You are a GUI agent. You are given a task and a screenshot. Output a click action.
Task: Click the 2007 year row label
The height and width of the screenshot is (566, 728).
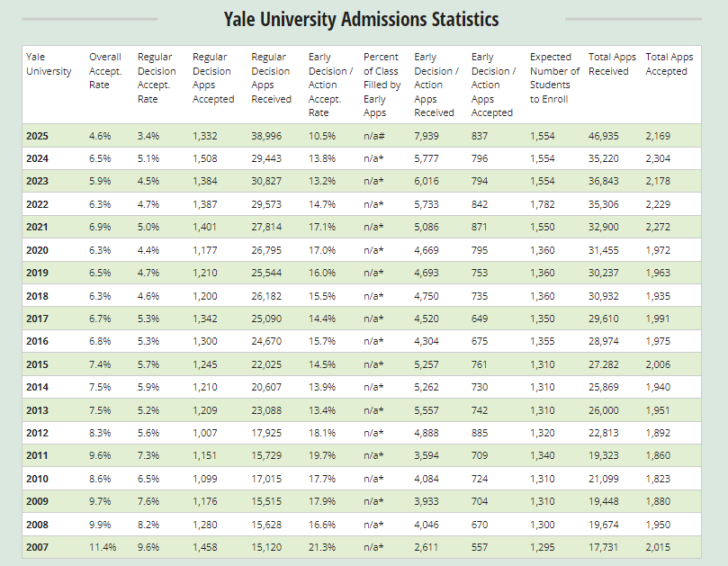tap(38, 547)
